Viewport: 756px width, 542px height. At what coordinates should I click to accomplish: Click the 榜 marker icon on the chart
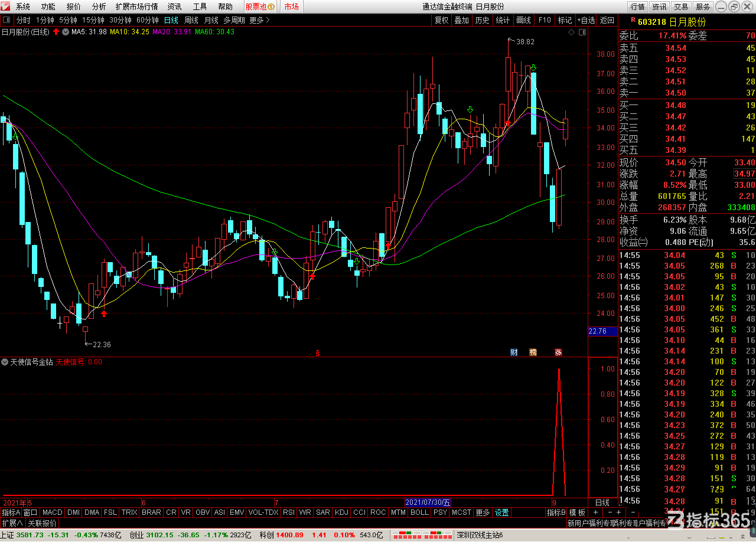point(533,352)
